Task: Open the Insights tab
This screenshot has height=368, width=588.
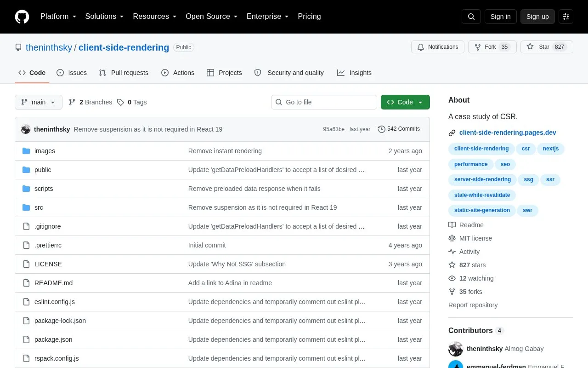Action: 354,73
